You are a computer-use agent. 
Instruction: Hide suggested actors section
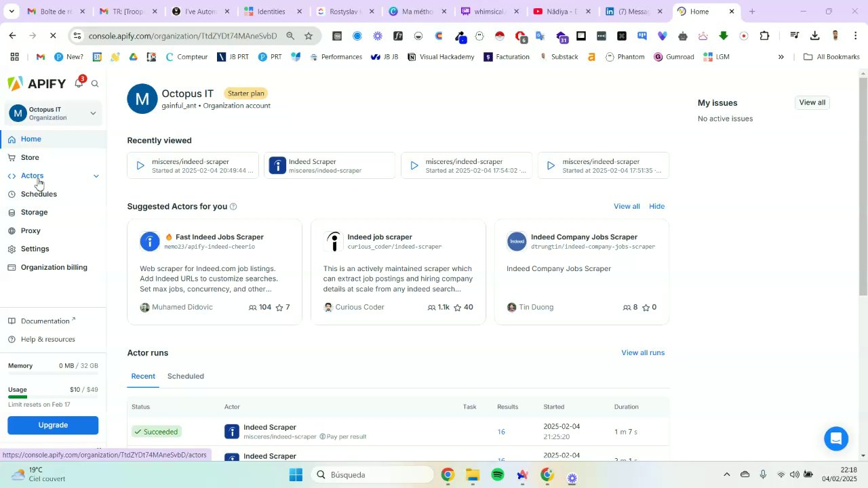(656, 206)
